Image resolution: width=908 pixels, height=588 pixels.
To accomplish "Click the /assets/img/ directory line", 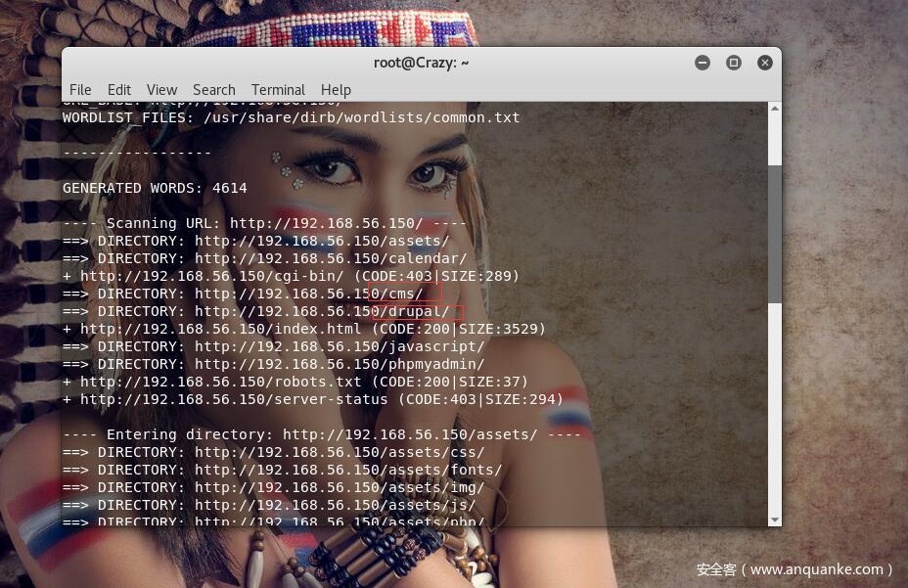I will click(x=273, y=487).
